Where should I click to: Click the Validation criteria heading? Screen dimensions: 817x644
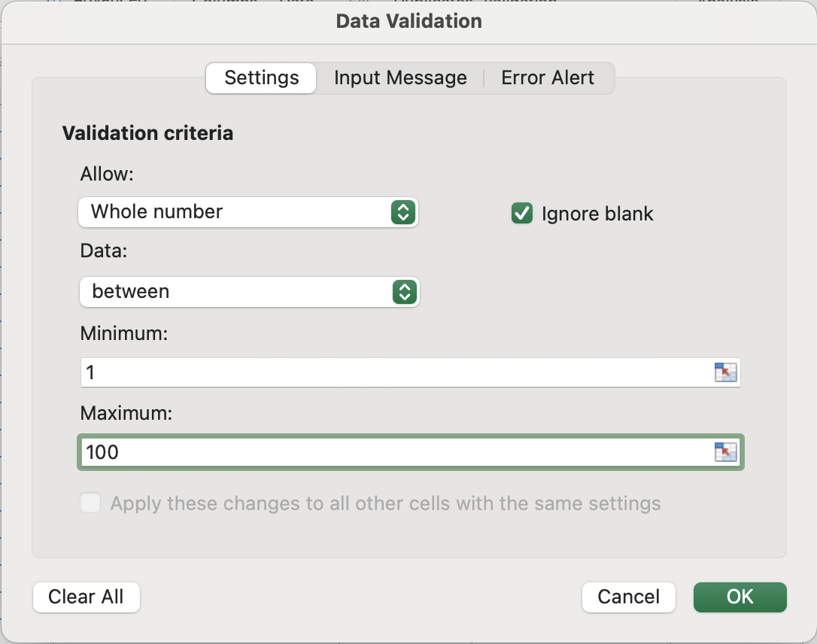pyautogui.click(x=147, y=133)
